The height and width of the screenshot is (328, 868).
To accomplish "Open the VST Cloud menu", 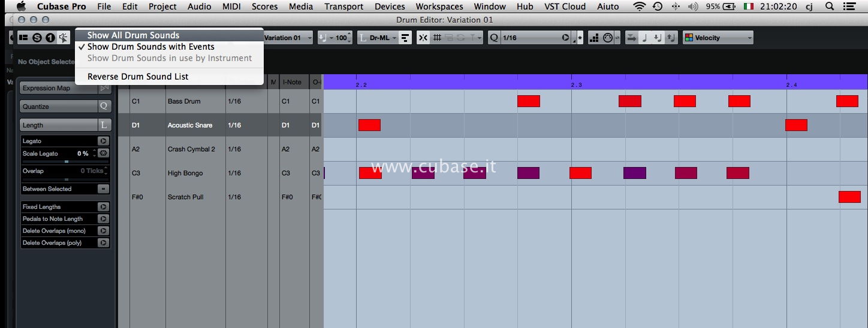I will point(565,7).
